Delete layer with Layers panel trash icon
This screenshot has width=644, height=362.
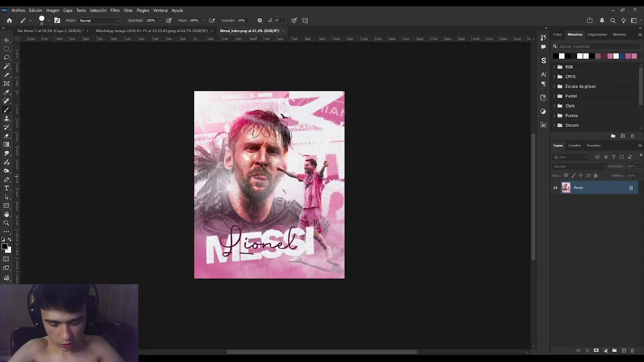[x=632, y=350]
